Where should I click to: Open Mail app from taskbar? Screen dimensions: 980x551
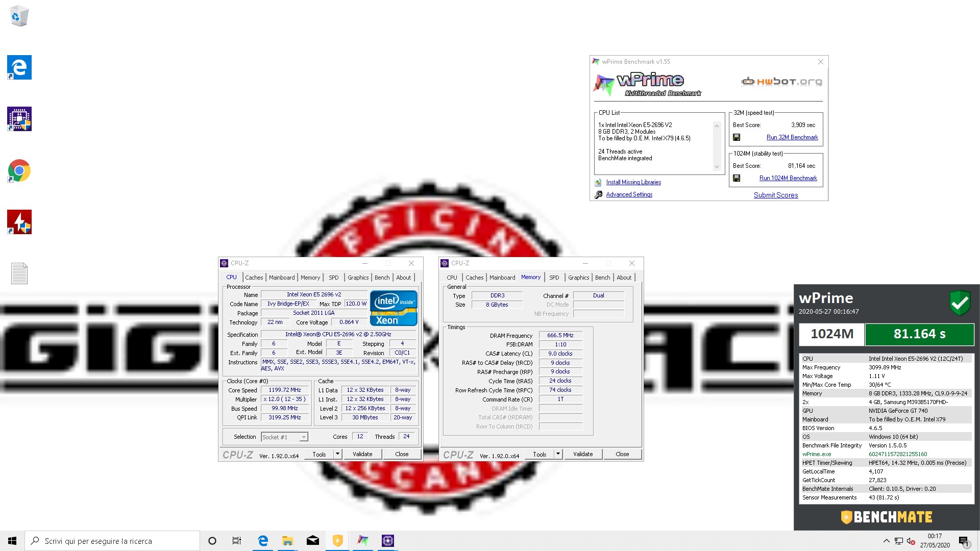click(313, 541)
